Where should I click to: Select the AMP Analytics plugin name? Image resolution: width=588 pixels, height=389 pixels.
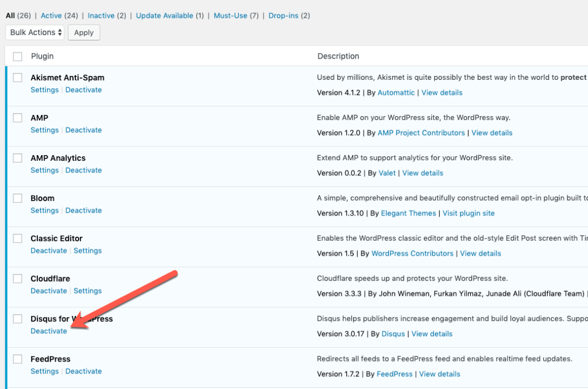pyautogui.click(x=58, y=158)
